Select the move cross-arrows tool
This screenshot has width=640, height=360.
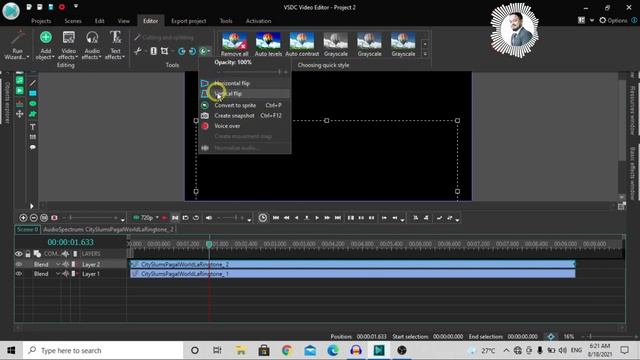coord(19,114)
